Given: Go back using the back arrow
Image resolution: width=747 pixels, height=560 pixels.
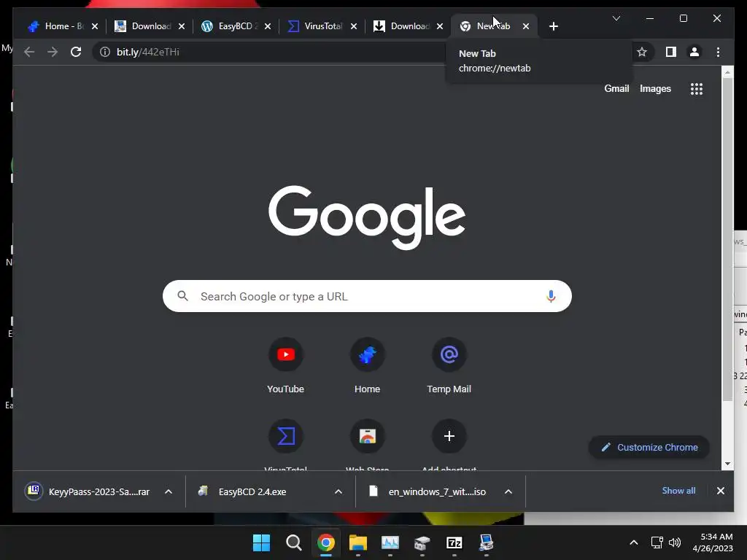Looking at the screenshot, I should (x=29, y=52).
